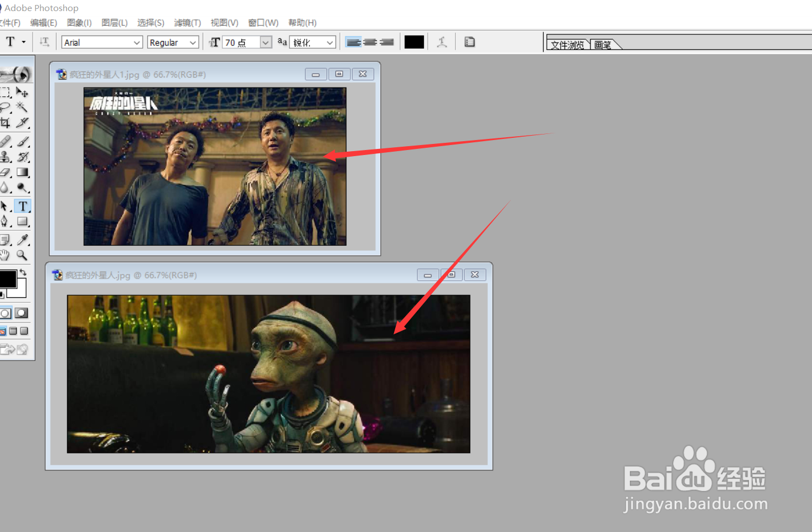This screenshot has width=812, height=532.
Task: Select the Blur tool
Action: point(6,188)
